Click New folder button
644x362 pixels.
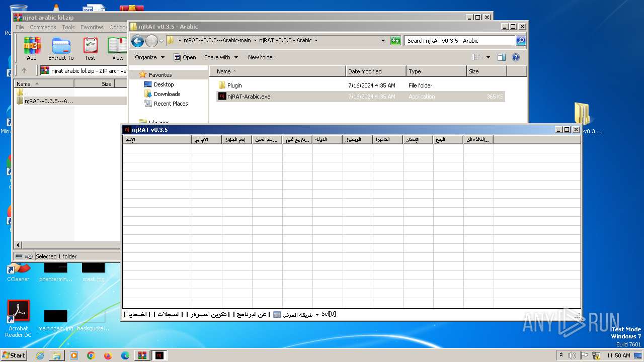(261, 57)
